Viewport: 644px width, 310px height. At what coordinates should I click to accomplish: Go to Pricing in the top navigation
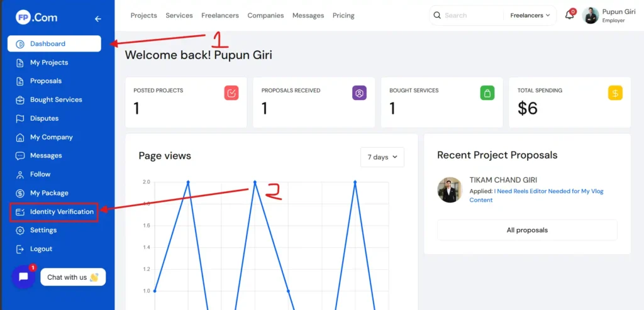(x=343, y=15)
